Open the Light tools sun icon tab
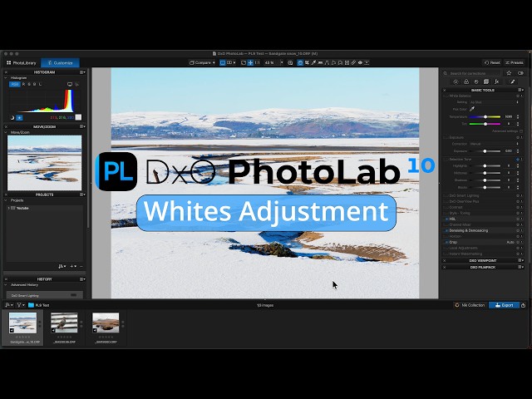 click(456, 81)
